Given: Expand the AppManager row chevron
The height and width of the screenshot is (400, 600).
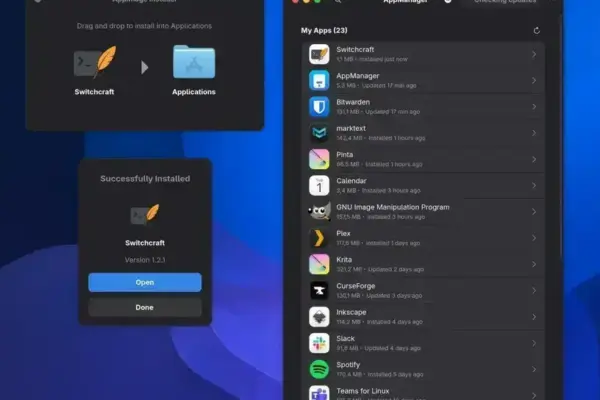Looking at the screenshot, I should click(x=534, y=81).
